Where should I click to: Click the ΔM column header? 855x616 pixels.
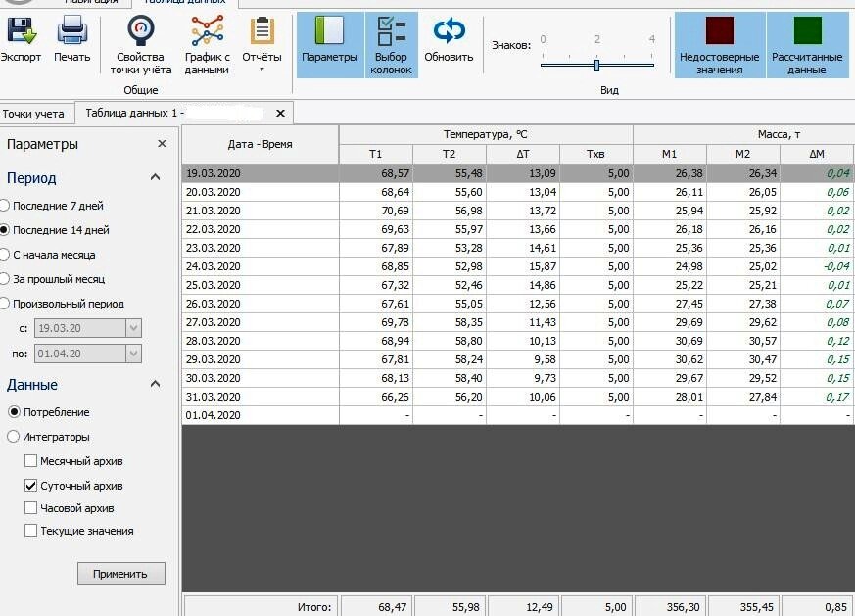click(817, 154)
